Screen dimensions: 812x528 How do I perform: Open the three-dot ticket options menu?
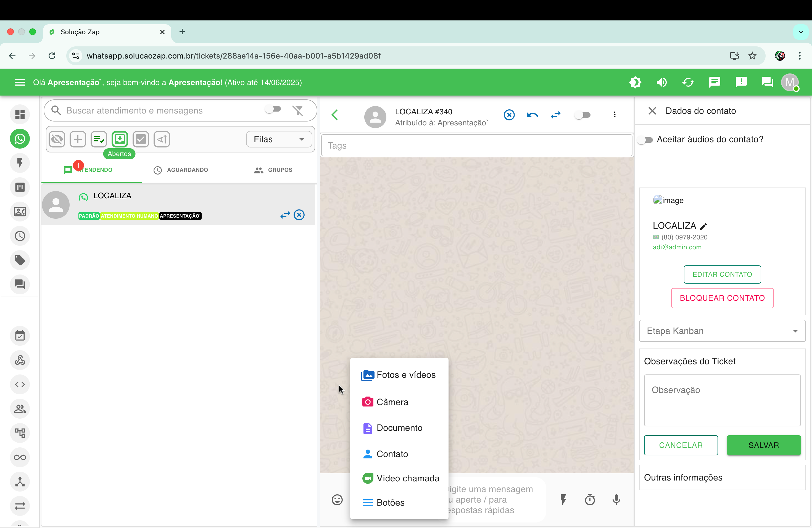[615, 115]
